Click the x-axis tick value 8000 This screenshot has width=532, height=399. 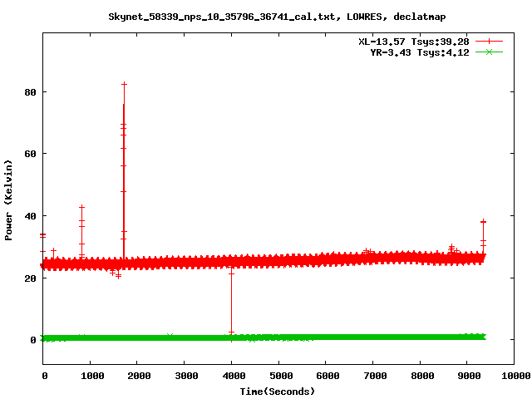click(422, 376)
